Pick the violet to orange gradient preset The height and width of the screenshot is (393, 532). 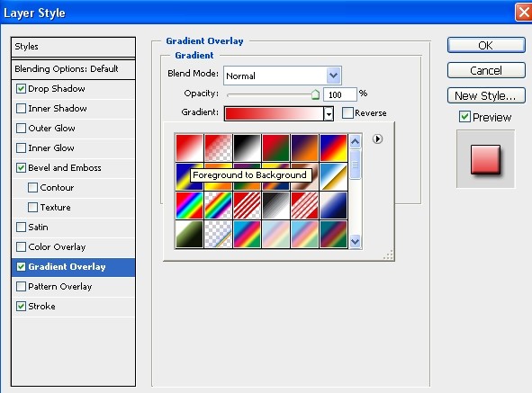click(304, 147)
